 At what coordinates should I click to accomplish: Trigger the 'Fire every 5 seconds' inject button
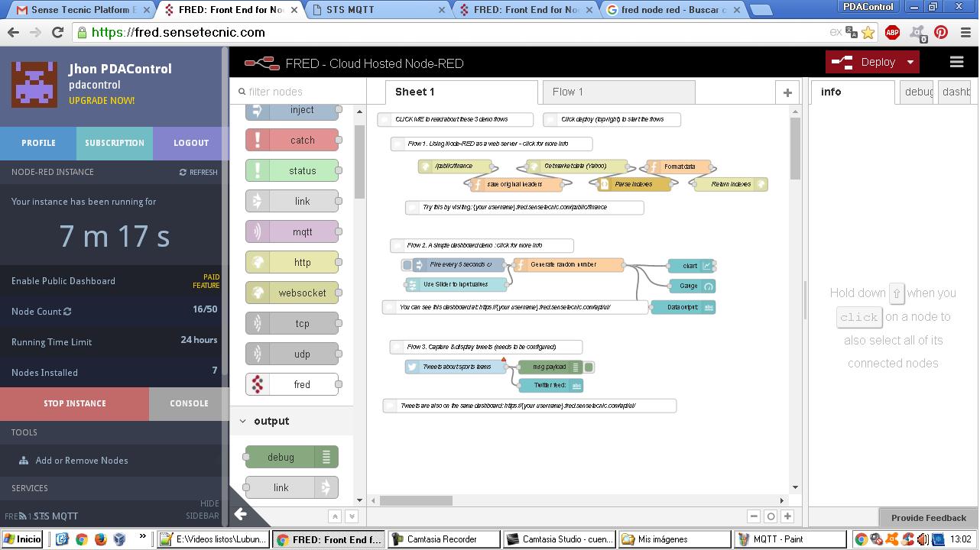(x=407, y=265)
